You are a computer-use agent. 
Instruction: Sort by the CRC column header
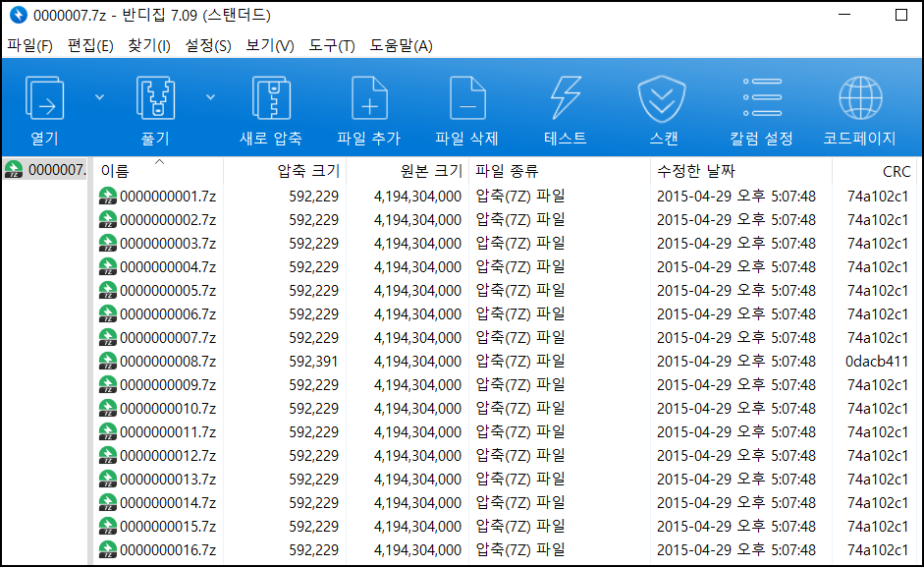coord(875,171)
